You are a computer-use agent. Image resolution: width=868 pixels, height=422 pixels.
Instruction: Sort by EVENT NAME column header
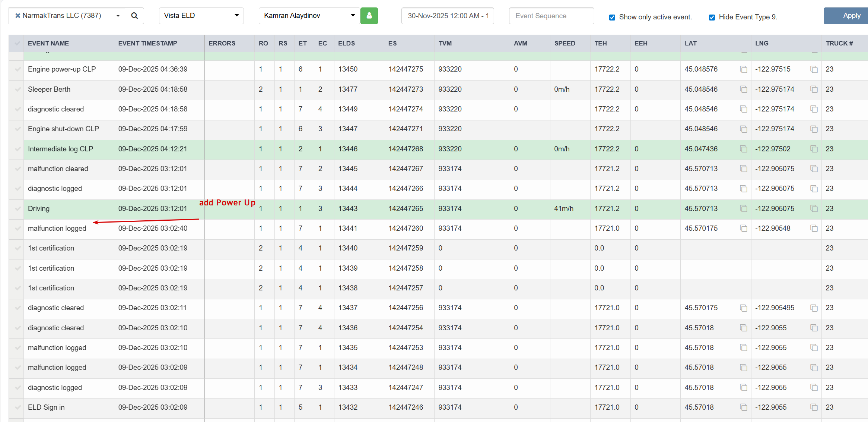[48, 43]
